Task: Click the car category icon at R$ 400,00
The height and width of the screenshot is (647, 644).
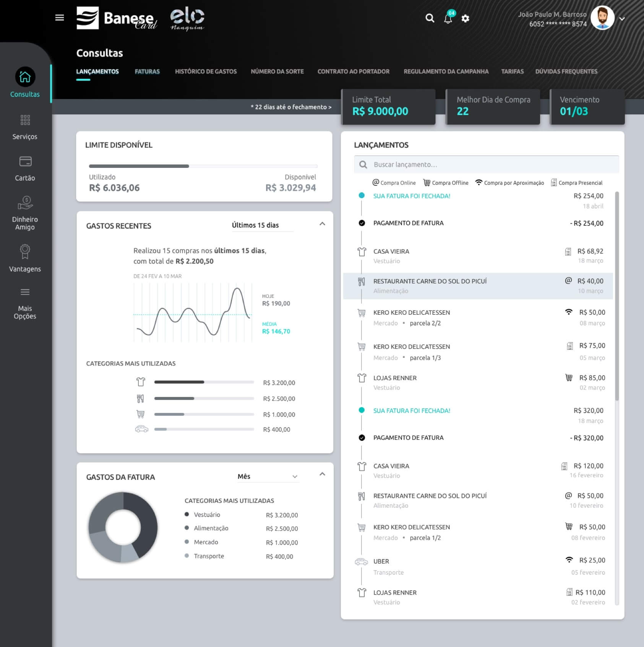Action: point(141,429)
